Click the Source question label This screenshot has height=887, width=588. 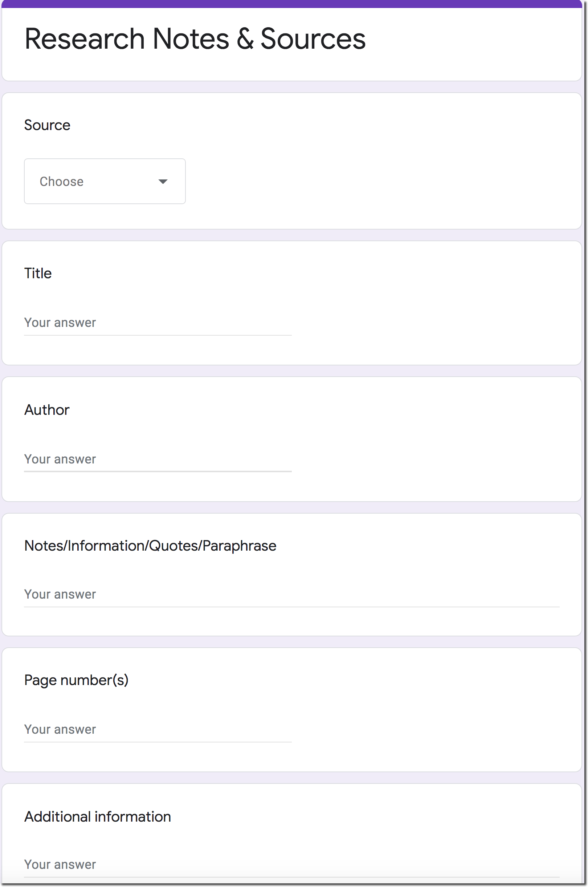[x=47, y=125]
